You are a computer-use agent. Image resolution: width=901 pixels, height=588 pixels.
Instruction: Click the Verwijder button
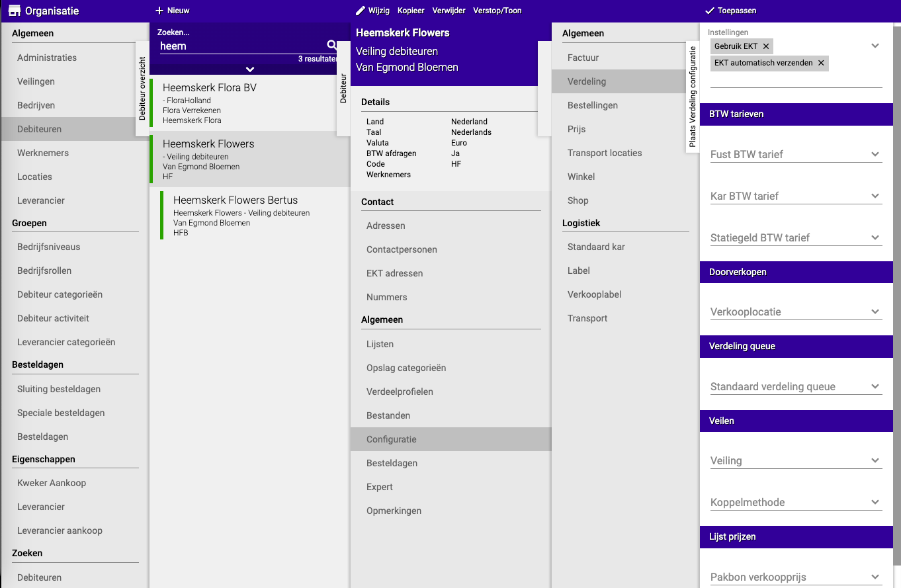(x=449, y=11)
